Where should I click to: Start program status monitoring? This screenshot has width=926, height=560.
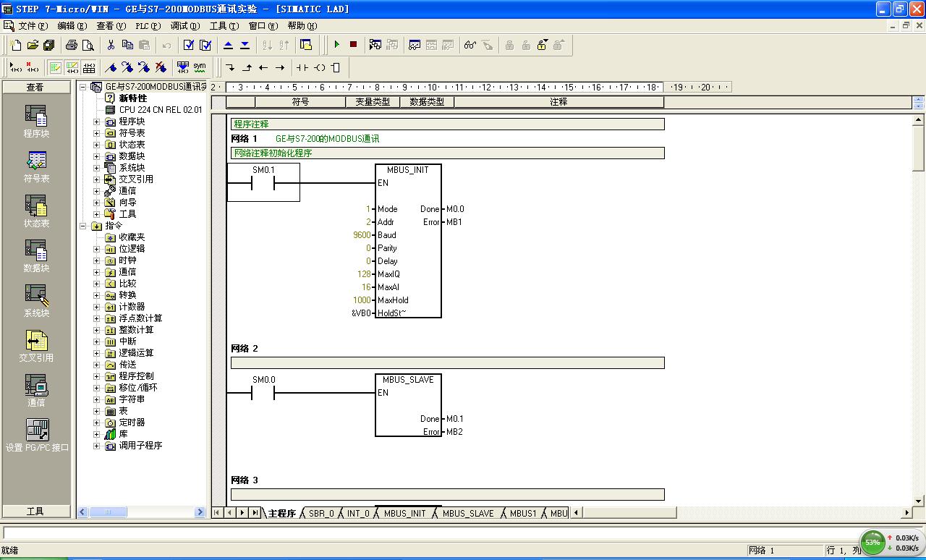(375, 45)
